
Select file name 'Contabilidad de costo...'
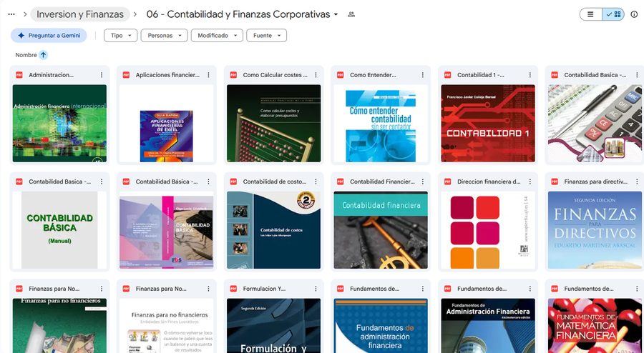click(x=275, y=182)
